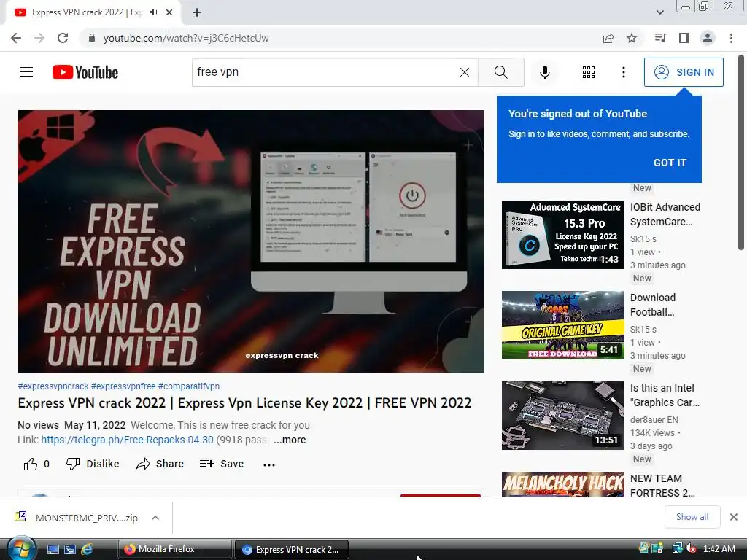Expand options for MONSTERMC_PRIV zip download
747x560 pixels.
point(155,518)
